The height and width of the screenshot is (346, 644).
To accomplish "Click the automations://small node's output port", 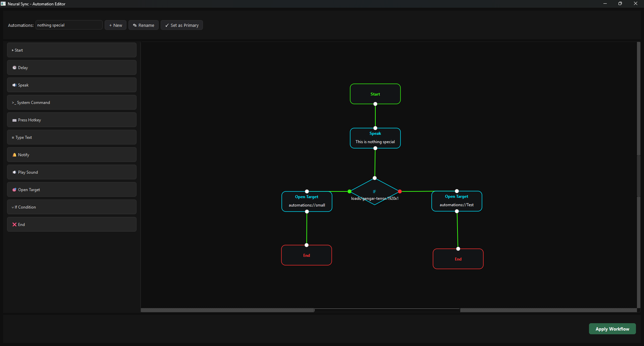I will click(307, 212).
